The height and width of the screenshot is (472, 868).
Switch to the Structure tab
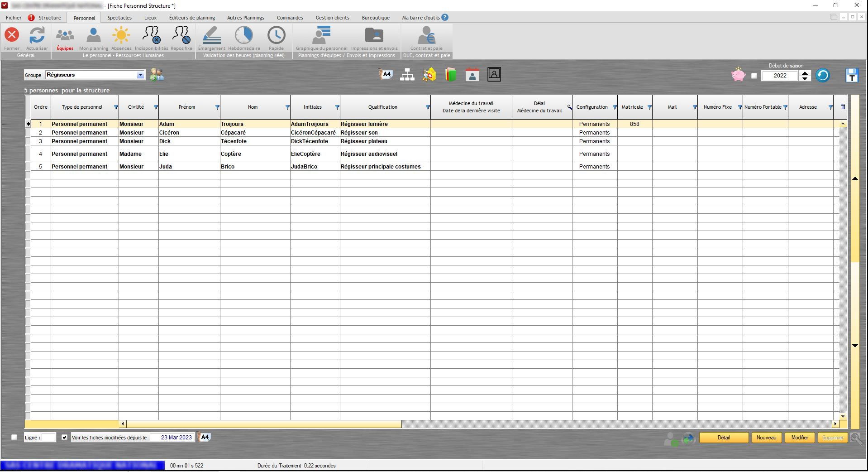point(50,18)
